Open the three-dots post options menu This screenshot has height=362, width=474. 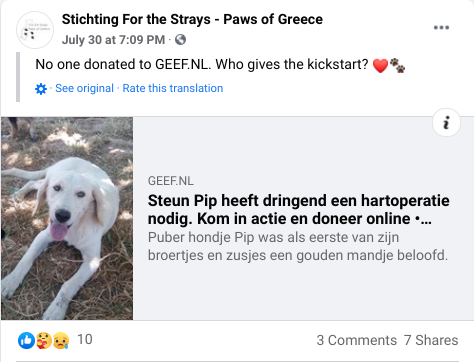click(x=441, y=27)
